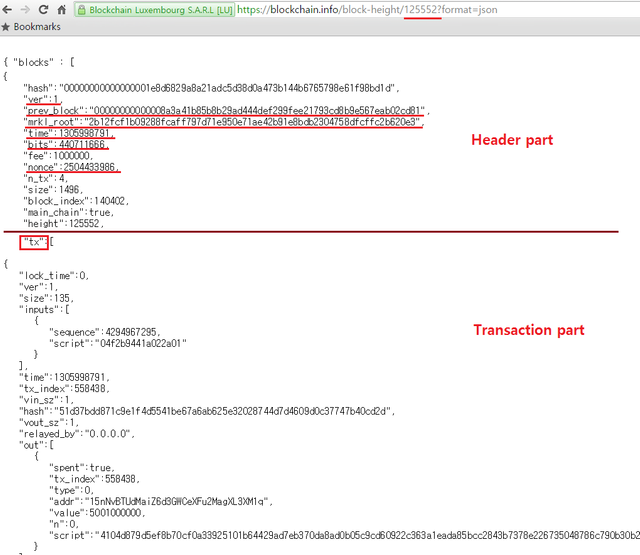Click the Blockchain Luxembourg S.A.R.L certificate badge
The image size is (640, 555).
pos(155,10)
